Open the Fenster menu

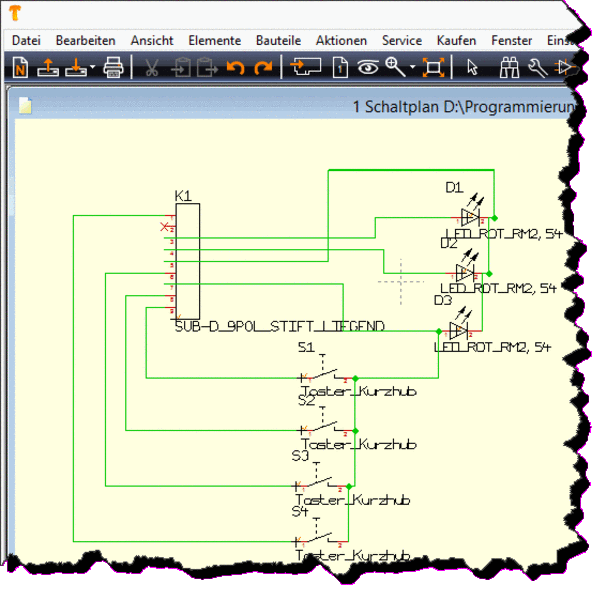point(511,41)
